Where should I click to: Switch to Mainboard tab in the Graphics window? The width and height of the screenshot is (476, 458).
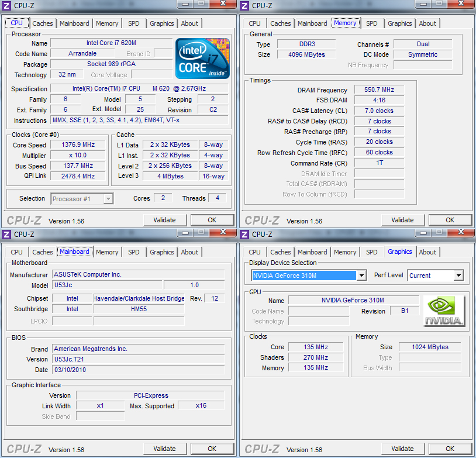(x=312, y=252)
